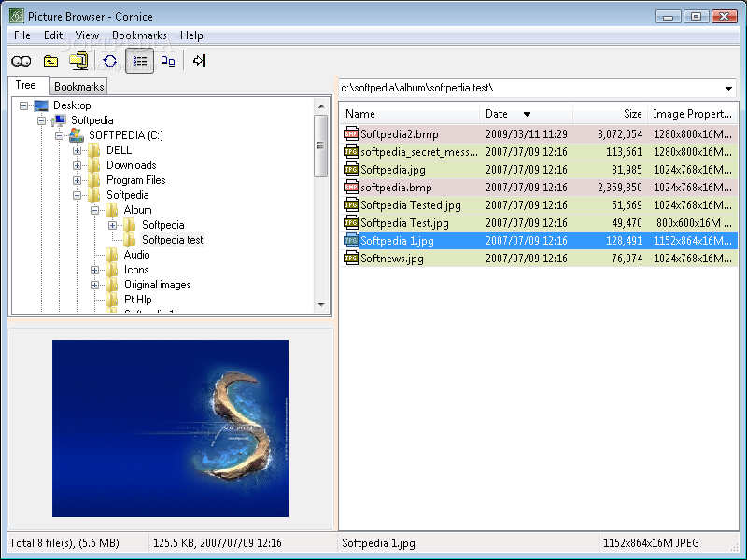Expand the Program Files folder

pos(77,180)
